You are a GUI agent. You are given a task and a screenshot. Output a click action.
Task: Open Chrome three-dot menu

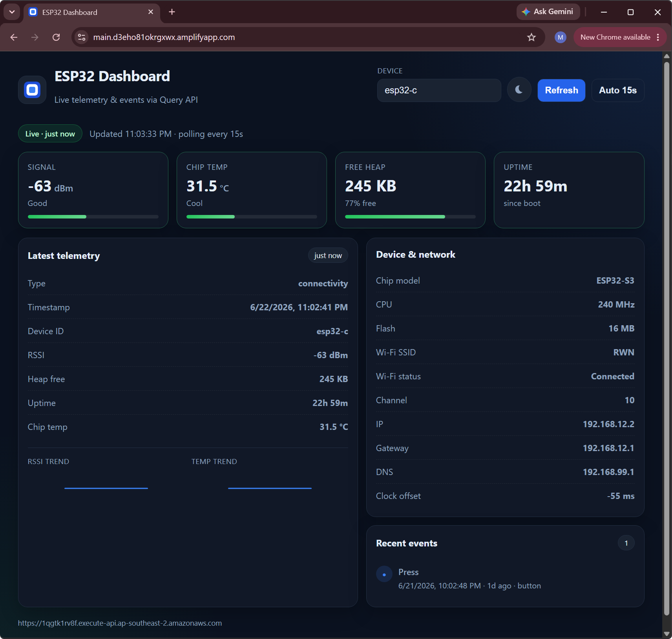[x=658, y=37]
